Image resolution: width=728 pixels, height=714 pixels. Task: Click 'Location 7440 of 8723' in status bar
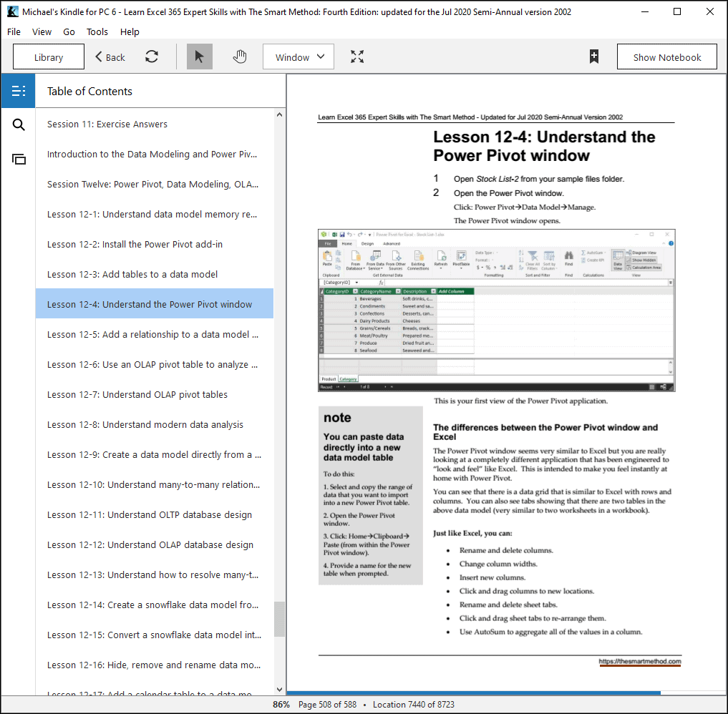tap(413, 704)
